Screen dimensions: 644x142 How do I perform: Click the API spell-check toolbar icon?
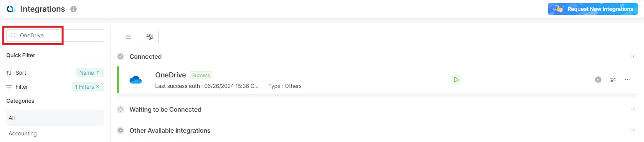point(149,37)
